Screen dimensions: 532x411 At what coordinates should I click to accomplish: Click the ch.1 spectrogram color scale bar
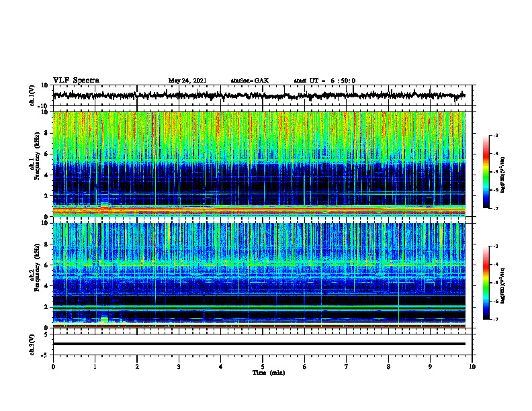tap(486, 172)
